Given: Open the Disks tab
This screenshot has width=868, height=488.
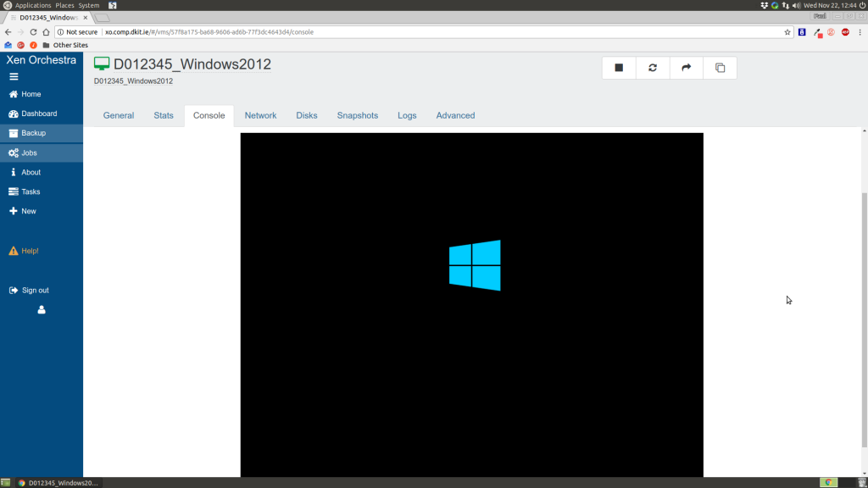Looking at the screenshot, I should [307, 115].
